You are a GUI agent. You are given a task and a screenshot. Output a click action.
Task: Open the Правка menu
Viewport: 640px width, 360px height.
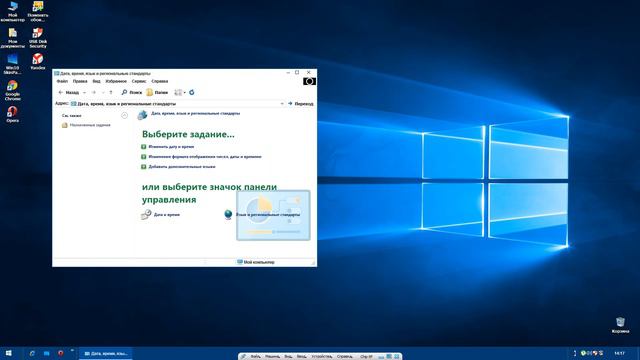pos(80,81)
